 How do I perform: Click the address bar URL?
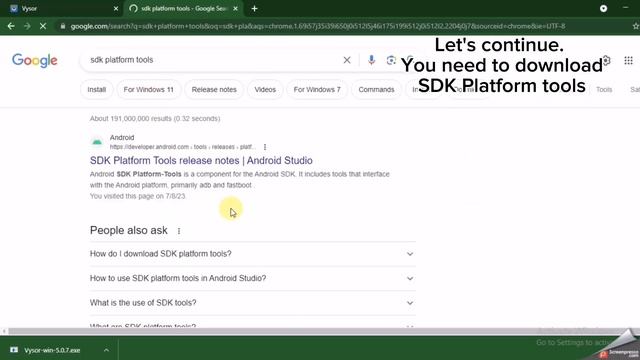(x=318, y=26)
